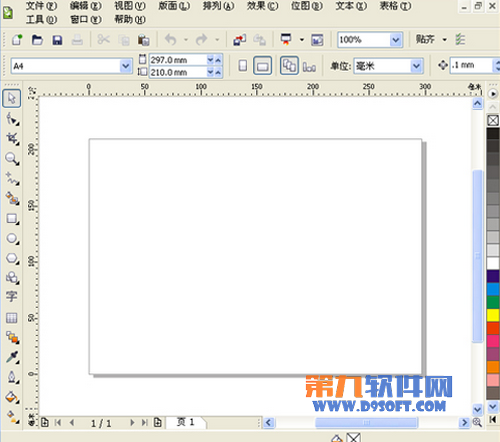Select the Polygon tool

click(x=12, y=258)
